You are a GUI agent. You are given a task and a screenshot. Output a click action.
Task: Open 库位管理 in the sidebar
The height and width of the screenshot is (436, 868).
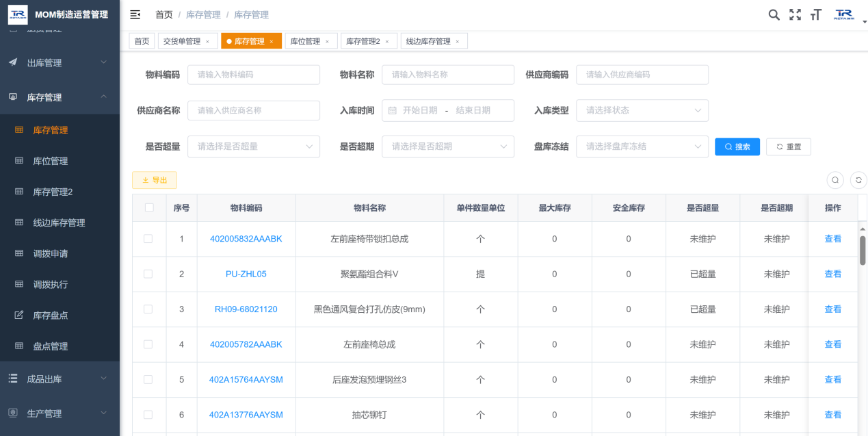[x=60, y=161]
